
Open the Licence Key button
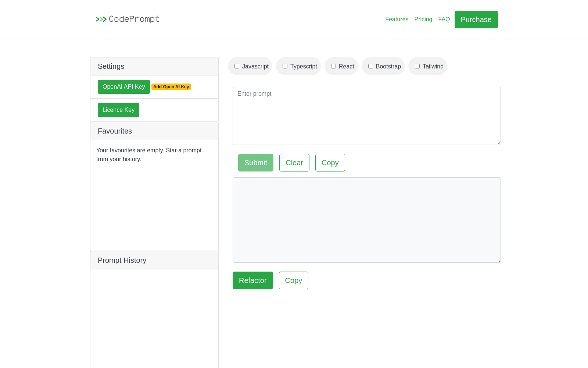pos(118,110)
